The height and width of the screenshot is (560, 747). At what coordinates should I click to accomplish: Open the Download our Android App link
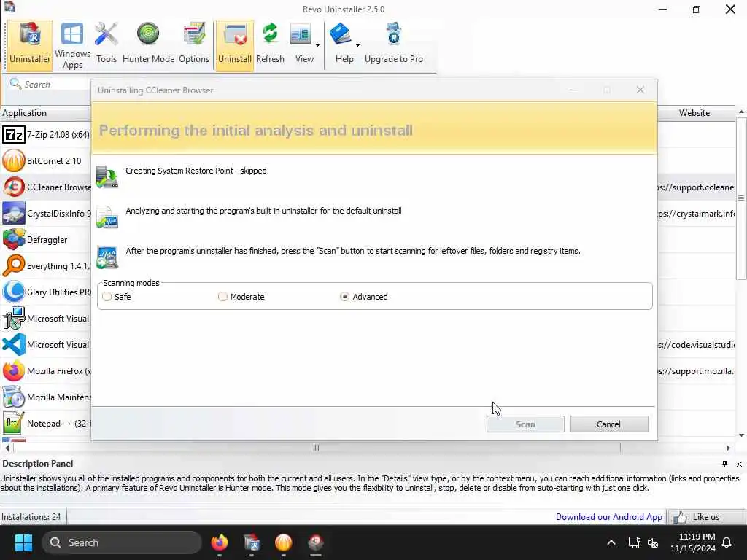coord(609,517)
